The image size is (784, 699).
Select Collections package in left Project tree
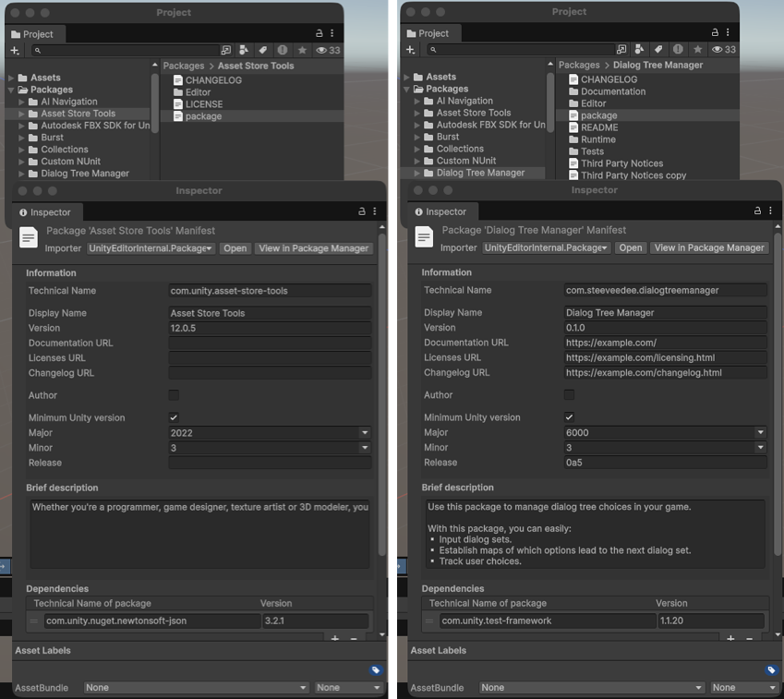tap(65, 150)
